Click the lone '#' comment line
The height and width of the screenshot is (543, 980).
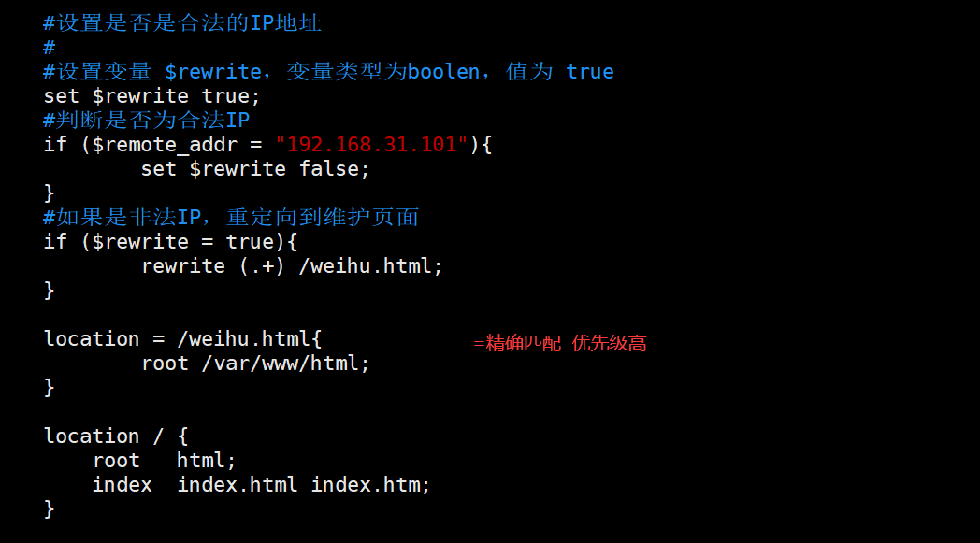point(50,48)
